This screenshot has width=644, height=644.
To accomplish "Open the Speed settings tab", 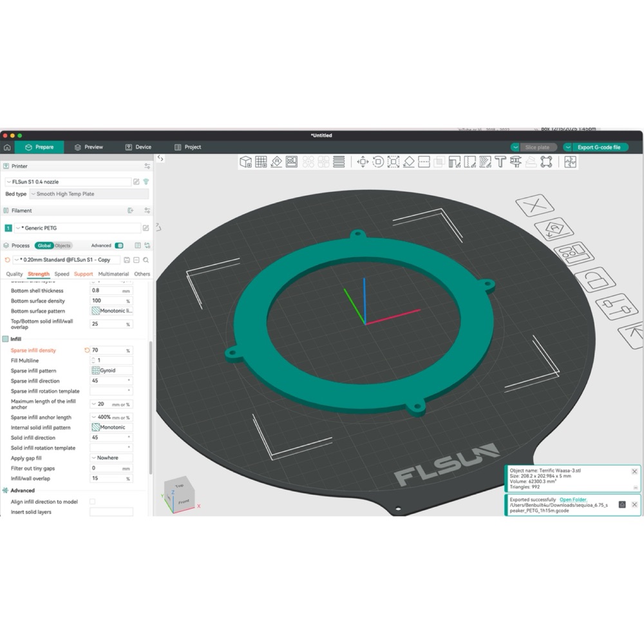I will coord(62,274).
